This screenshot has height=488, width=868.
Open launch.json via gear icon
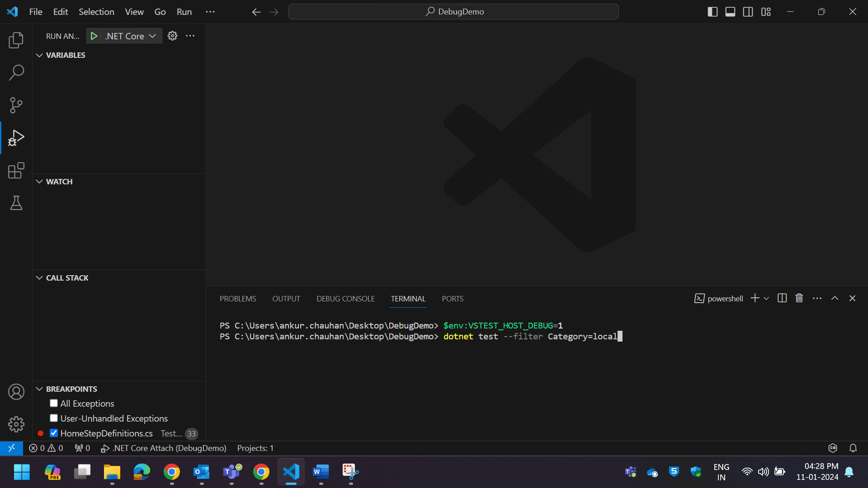click(172, 36)
